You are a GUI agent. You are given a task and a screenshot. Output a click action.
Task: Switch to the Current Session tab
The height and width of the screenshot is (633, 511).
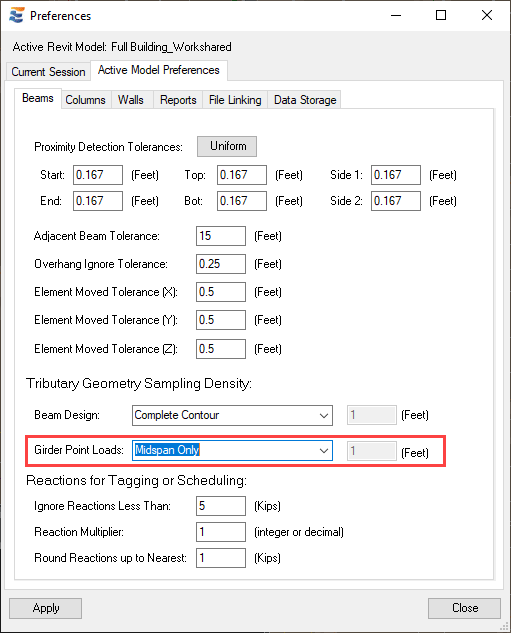click(x=48, y=71)
